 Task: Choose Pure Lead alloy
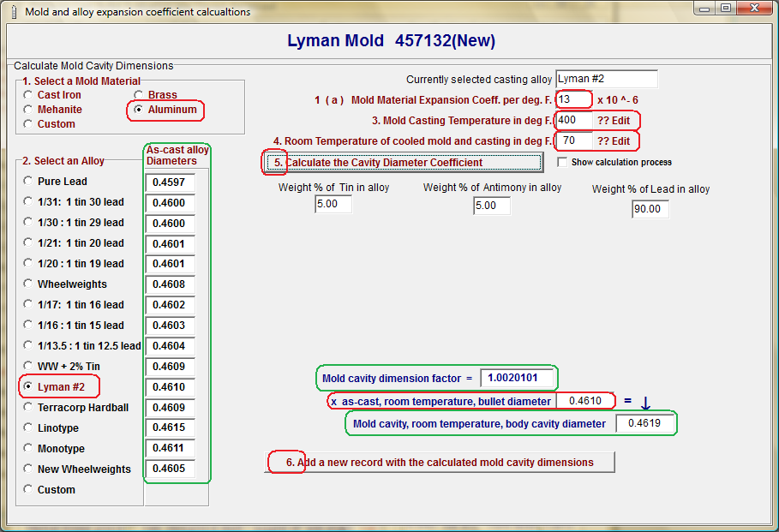point(55,182)
